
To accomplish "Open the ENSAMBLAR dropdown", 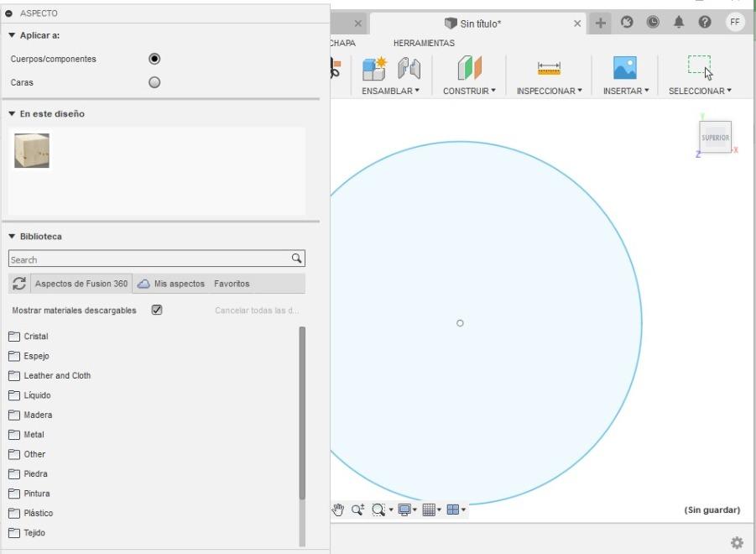I will pos(390,91).
